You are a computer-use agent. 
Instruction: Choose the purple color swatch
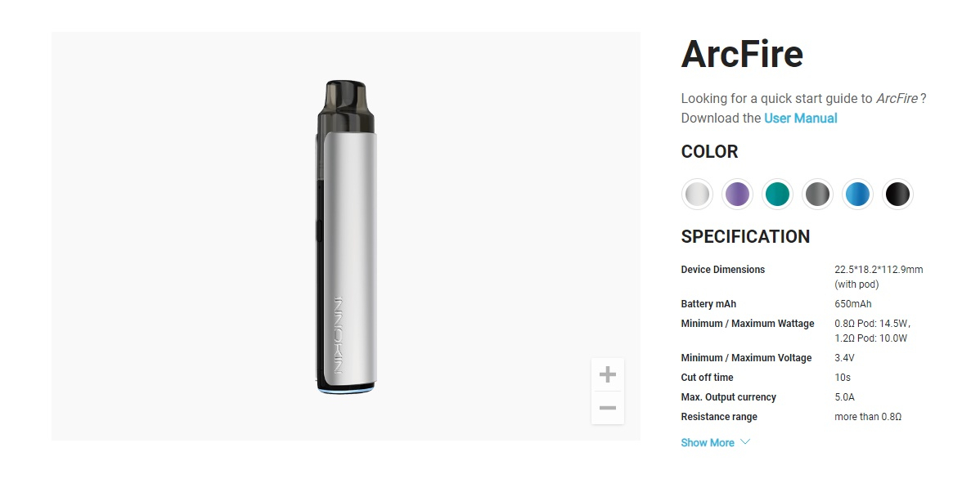coord(737,195)
